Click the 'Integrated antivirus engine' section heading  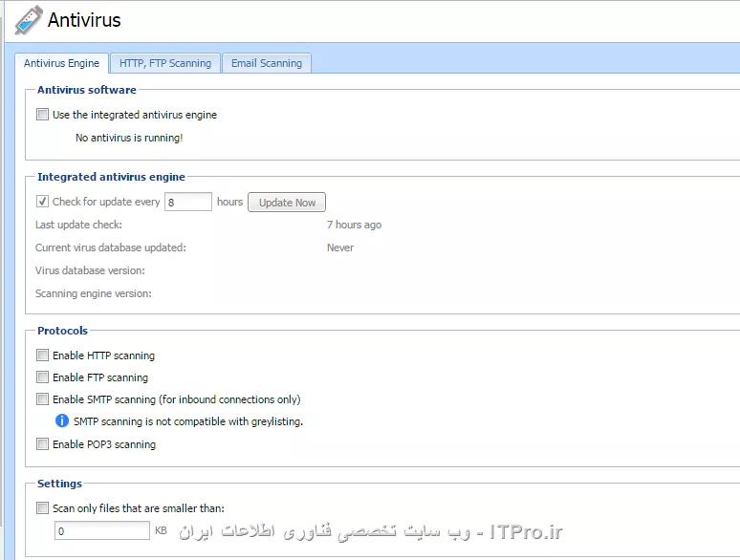pos(111,177)
